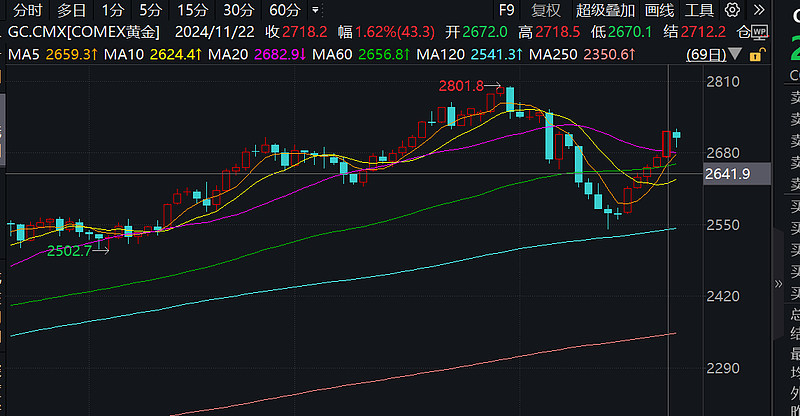800x416 pixels.
Task: Open the dropdown arrow after 60分
Action: [315, 10]
